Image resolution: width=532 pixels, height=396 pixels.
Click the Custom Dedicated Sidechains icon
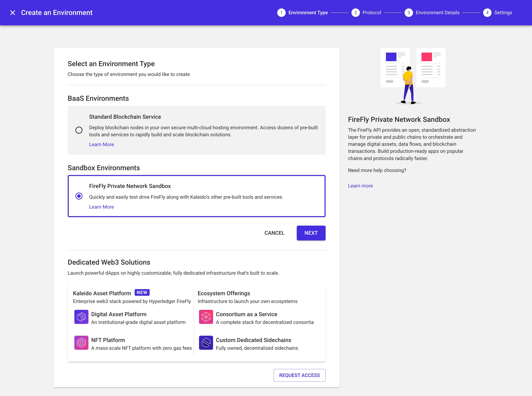[x=206, y=343]
